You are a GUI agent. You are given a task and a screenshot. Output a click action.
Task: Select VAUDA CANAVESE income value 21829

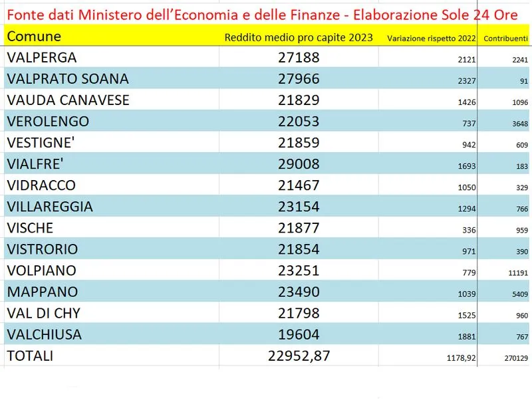click(299, 100)
